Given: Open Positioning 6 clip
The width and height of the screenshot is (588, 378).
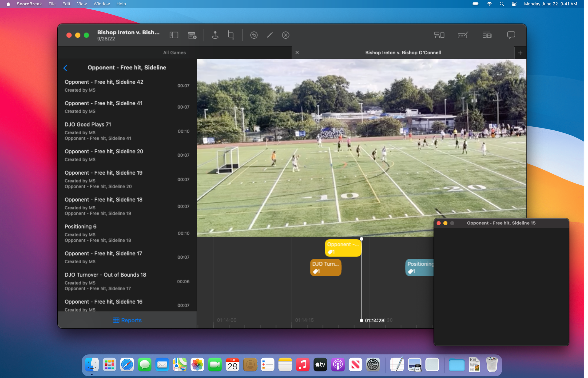Looking at the screenshot, I should click(127, 233).
